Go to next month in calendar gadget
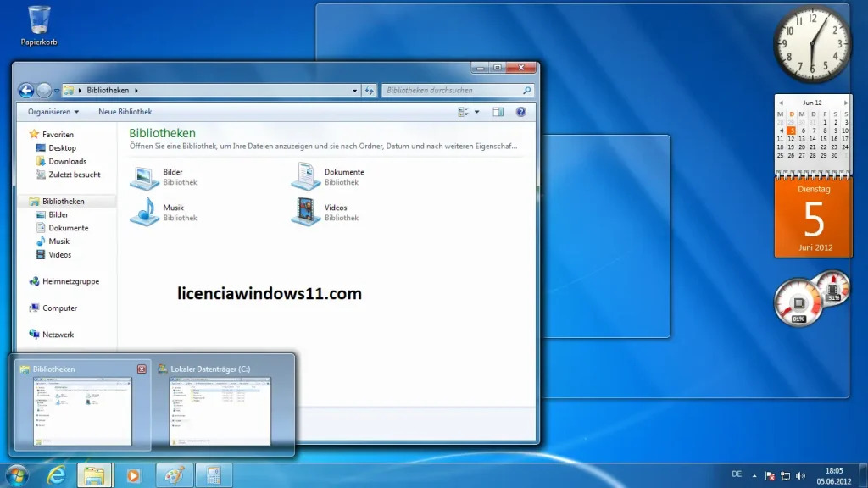This screenshot has height=488, width=868. (x=845, y=103)
